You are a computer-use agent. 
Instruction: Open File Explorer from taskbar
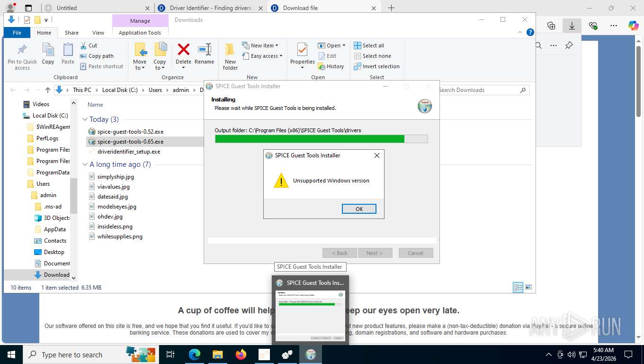[217, 355]
